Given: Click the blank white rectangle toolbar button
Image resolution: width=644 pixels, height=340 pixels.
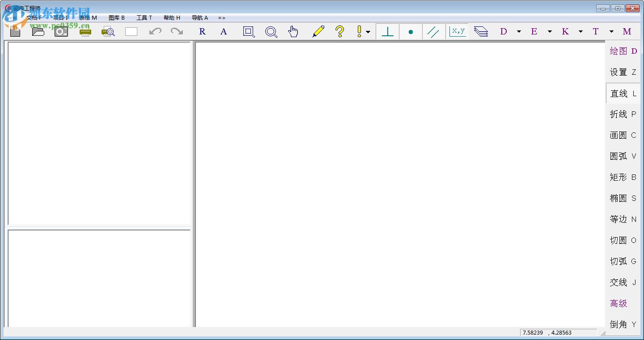Looking at the screenshot, I should point(131,31).
